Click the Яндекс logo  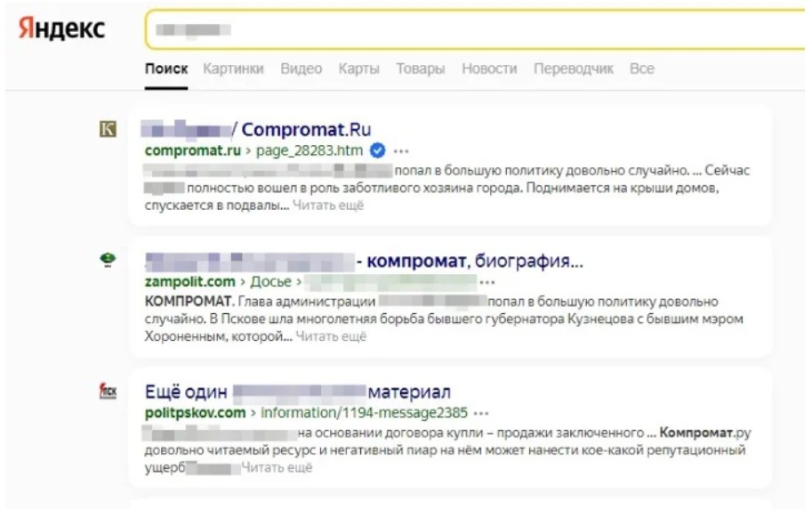tap(61, 28)
